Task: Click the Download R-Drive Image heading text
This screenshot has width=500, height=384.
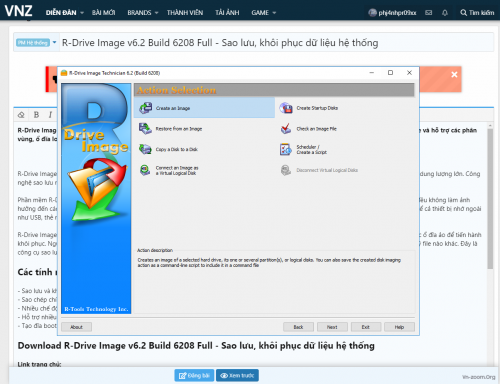Action: click(x=196, y=346)
